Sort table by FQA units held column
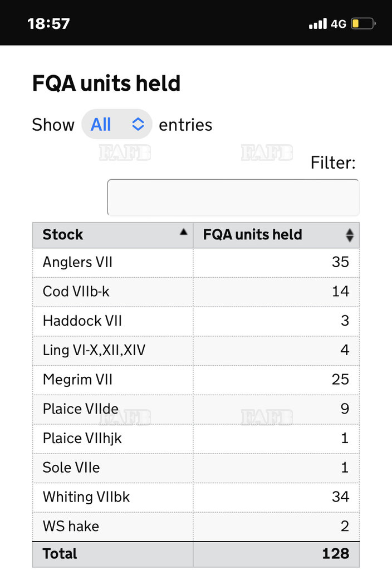The image size is (392, 570). [276, 235]
